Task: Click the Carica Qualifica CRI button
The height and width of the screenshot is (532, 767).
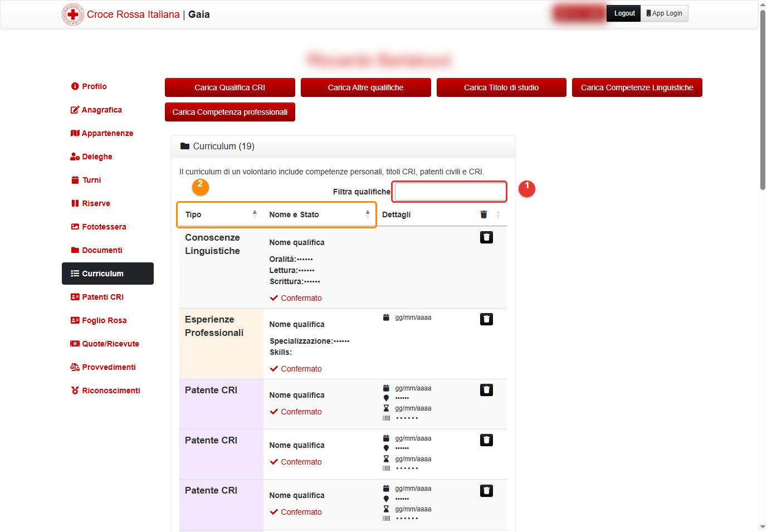Action: 230,87
